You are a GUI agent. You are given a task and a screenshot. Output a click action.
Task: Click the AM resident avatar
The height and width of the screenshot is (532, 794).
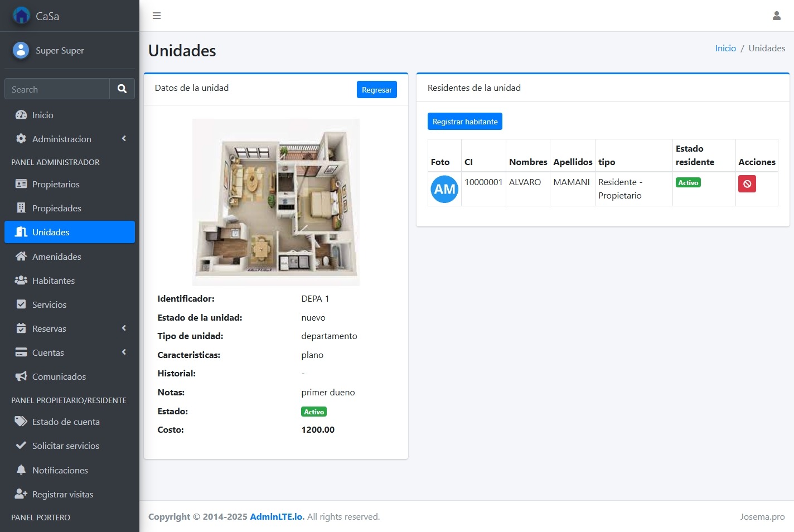[x=444, y=189]
